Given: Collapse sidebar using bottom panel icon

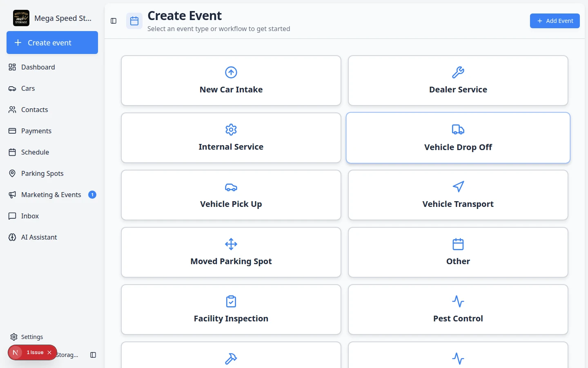Looking at the screenshot, I should coord(93,355).
